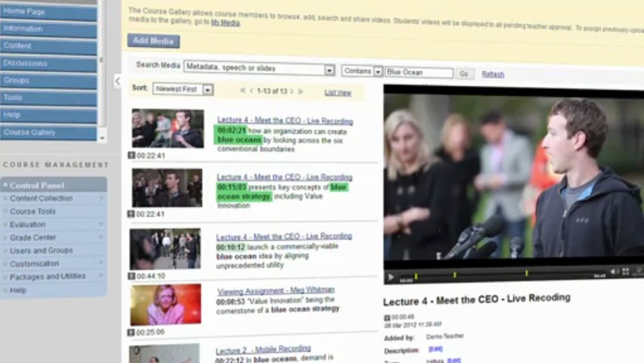Open Help in the course menu
The image size is (644, 363).
click(48, 115)
